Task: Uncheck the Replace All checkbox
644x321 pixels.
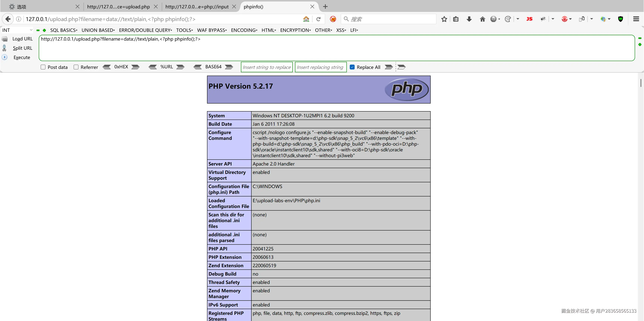Action: tap(352, 67)
